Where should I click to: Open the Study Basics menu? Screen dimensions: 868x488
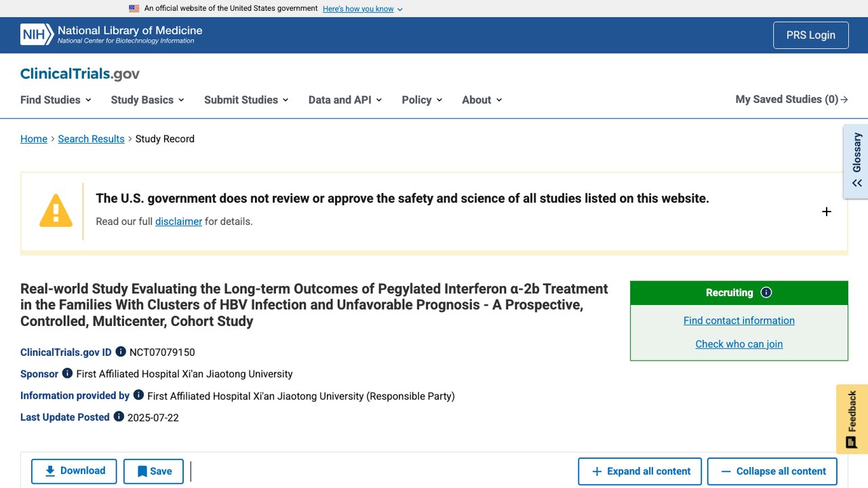pos(148,100)
